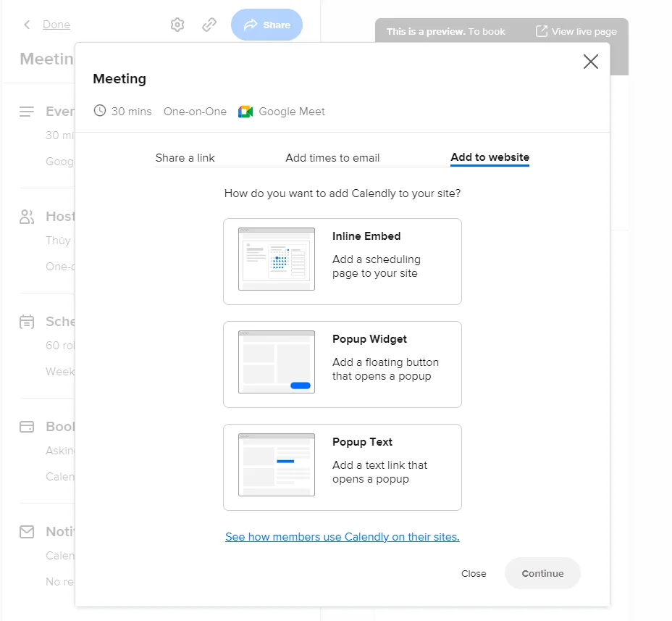
Task: Choose the Popup Text option
Action: point(343,467)
